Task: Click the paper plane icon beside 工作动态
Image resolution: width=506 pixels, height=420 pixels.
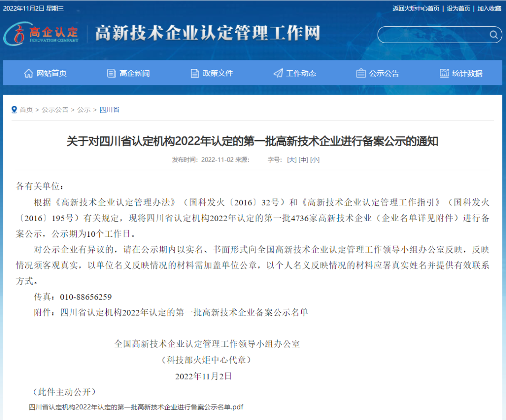Action: (x=278, y=73)
